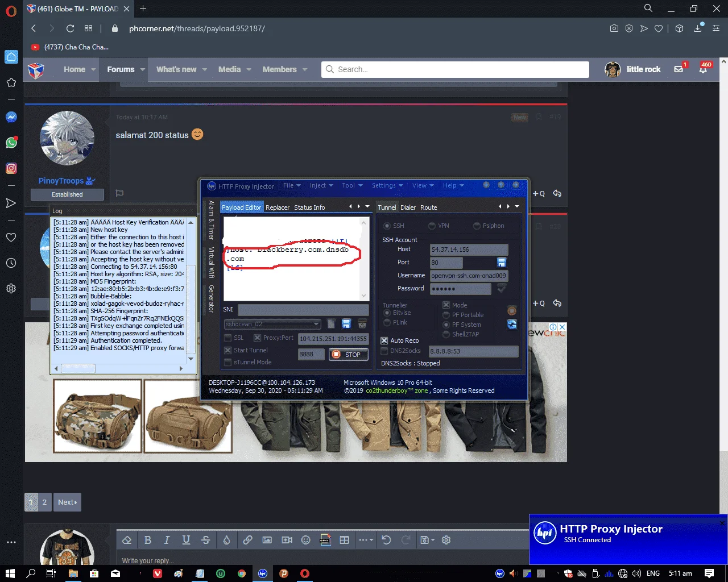This screenshot has width=728, height=582.
Task: Switch to Dialer tab in the injector
Action: click(408, 207)
